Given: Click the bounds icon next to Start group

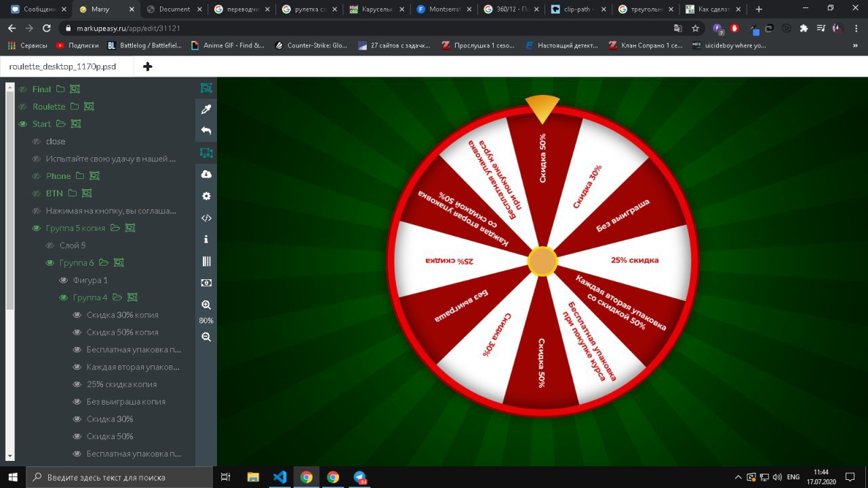Looking at the screenshot, I should point(76,124).
